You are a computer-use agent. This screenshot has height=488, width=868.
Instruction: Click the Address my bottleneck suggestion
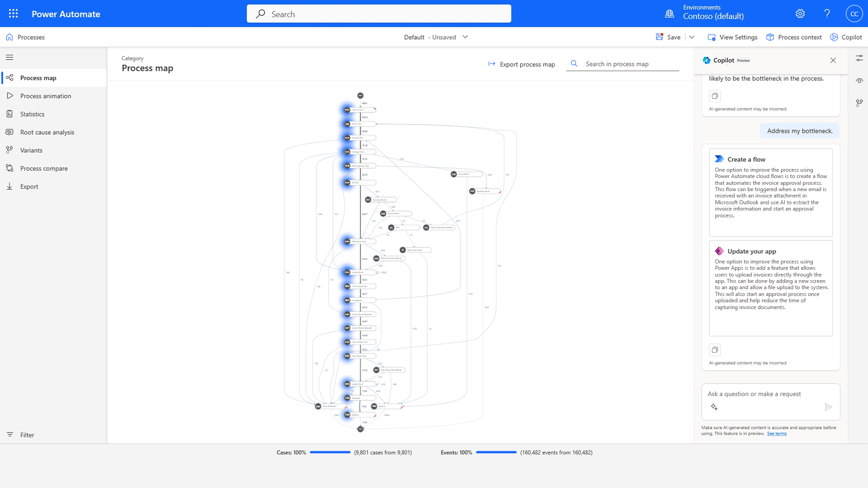799,131
